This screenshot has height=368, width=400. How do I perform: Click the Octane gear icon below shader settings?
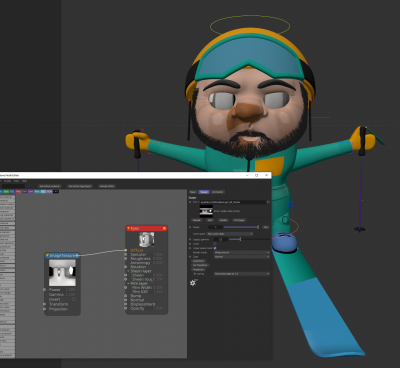pos(193,282)
